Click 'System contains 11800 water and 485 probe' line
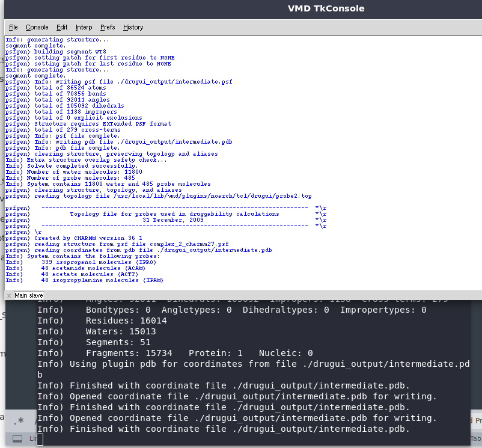482x448 pixels. point(108,184)
